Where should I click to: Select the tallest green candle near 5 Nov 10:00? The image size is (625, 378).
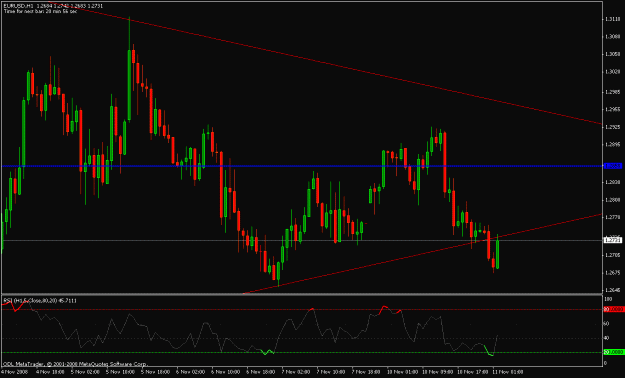tap(129, 85)
